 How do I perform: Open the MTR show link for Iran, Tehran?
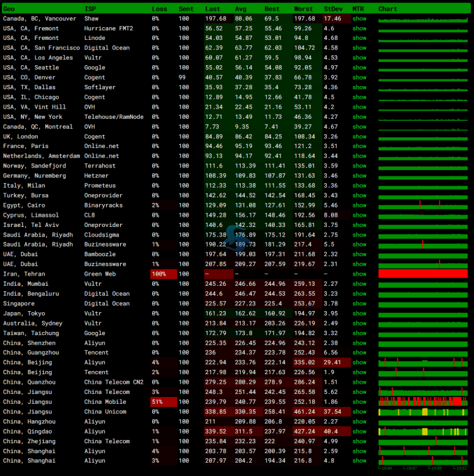(x=359, y=274)
